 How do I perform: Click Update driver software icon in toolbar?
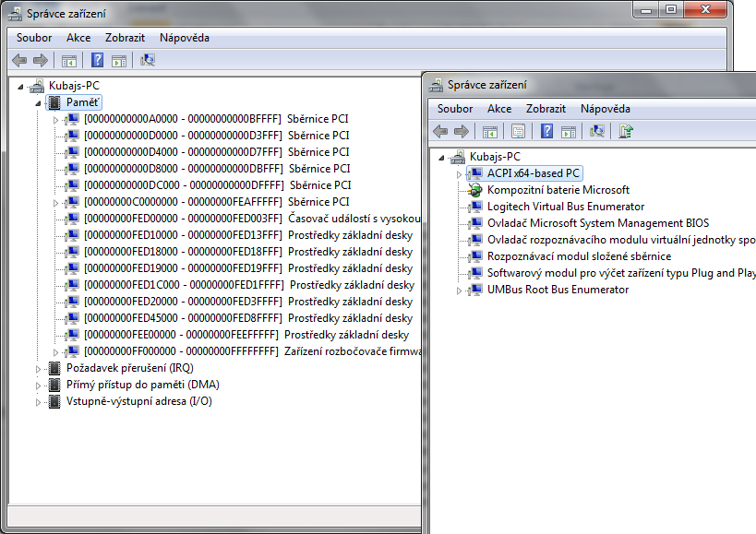(626, 131)
